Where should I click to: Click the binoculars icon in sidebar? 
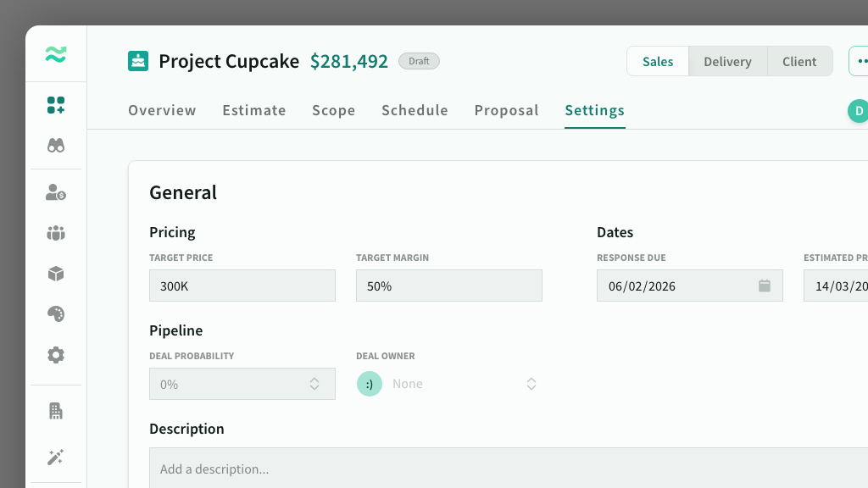pyautogui.click(x=56, y=146)
